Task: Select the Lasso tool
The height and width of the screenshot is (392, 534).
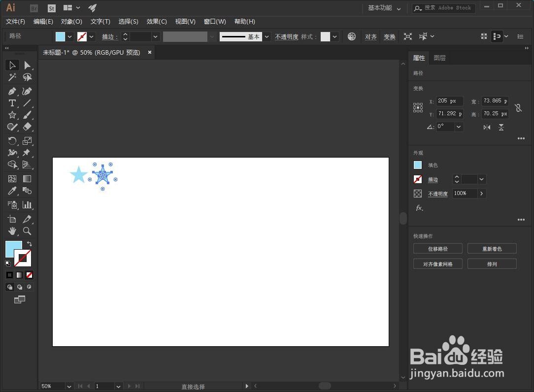Action: (x=27, y=77)
